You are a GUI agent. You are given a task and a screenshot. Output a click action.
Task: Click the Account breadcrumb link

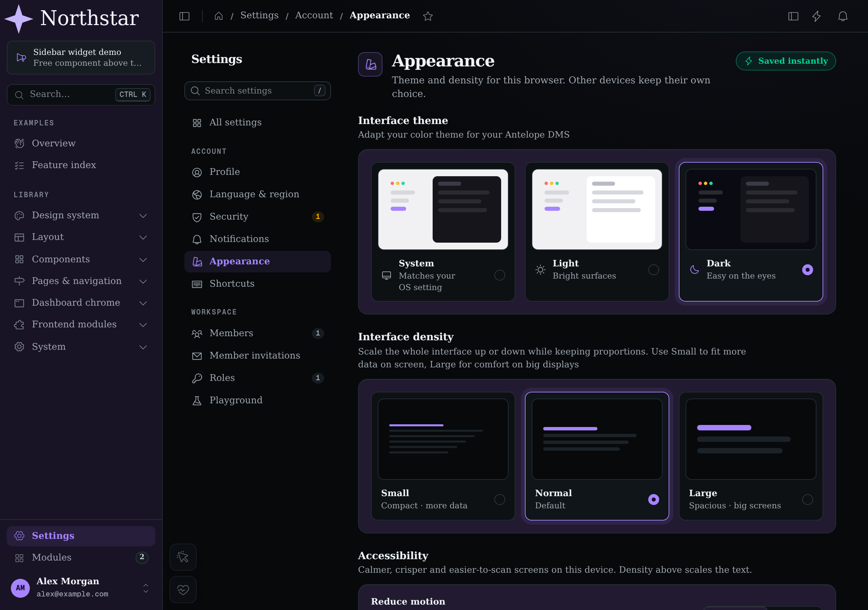coord(314,16)
